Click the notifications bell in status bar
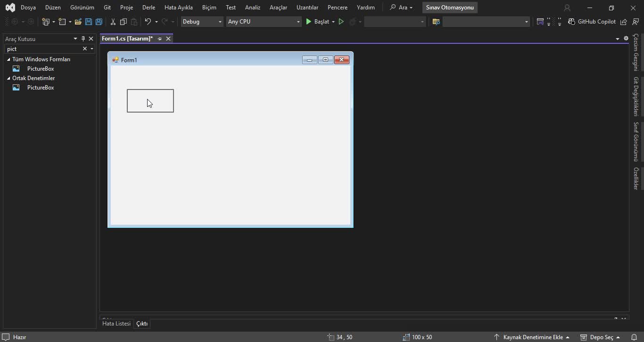The width and height of the screenshot is (644, 342). [x=634, y=337]
